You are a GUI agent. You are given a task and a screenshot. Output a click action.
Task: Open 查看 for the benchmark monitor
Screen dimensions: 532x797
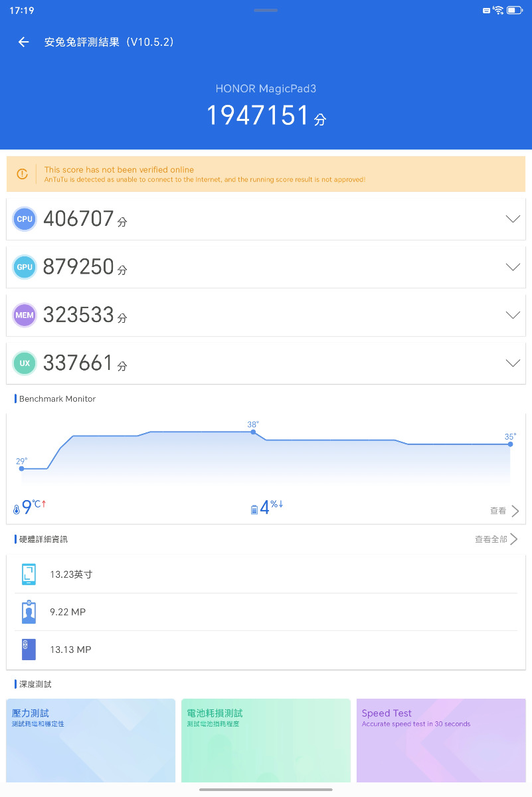(505, 511)
